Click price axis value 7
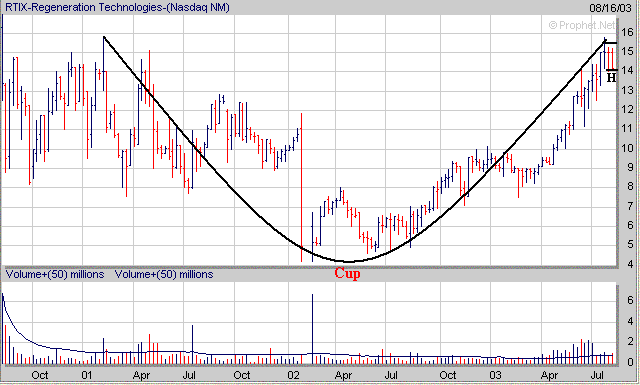Viewport: 640px width, 385px height. pyautogui.click(x=630, y=206)
